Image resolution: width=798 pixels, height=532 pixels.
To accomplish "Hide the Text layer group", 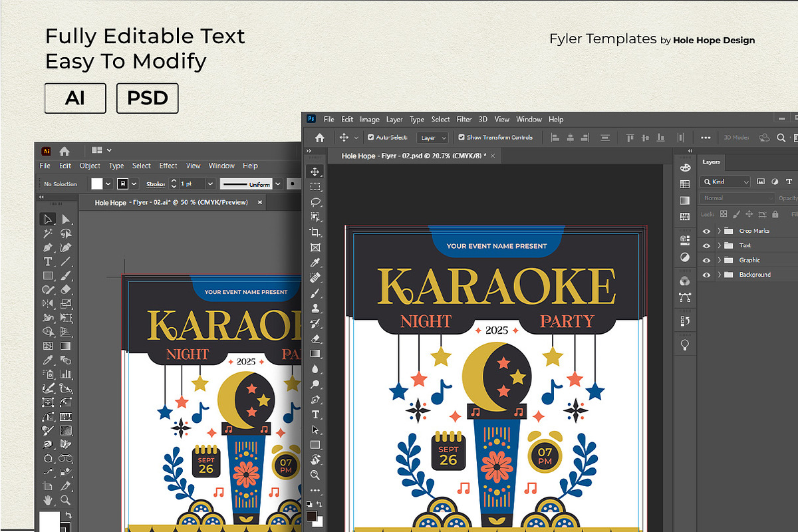I will (706, 245).
